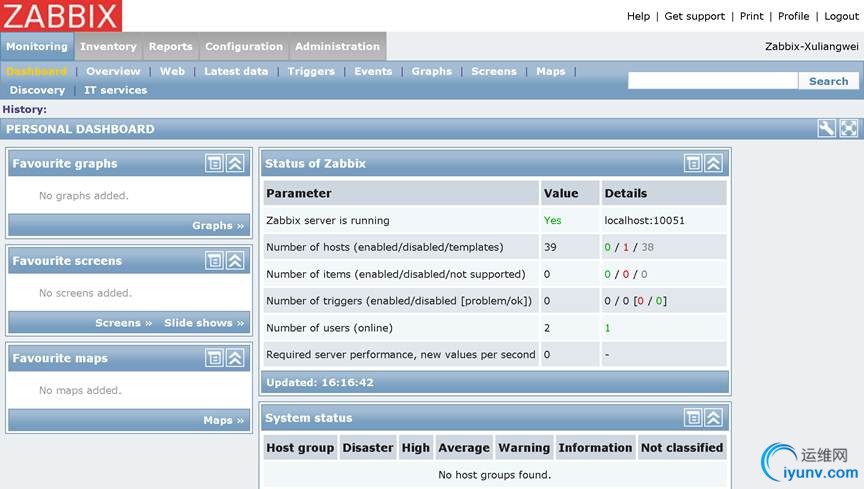This screenshot has height=489, width=864.
Task: Click the 'Number of users (online)' text
Action: (x=330, y=327)
